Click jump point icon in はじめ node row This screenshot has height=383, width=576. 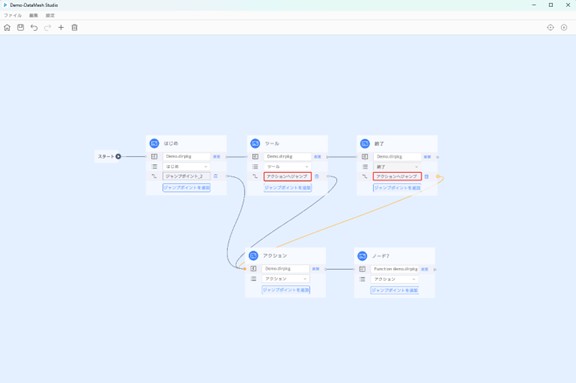point(154,176)
